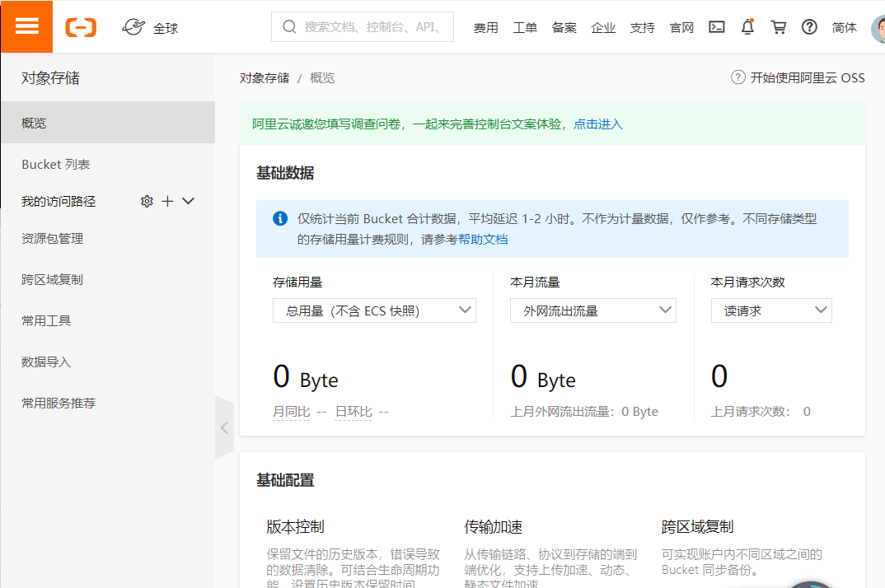Open 支持 menu
The image size is (885, 588).
[642, 28]
